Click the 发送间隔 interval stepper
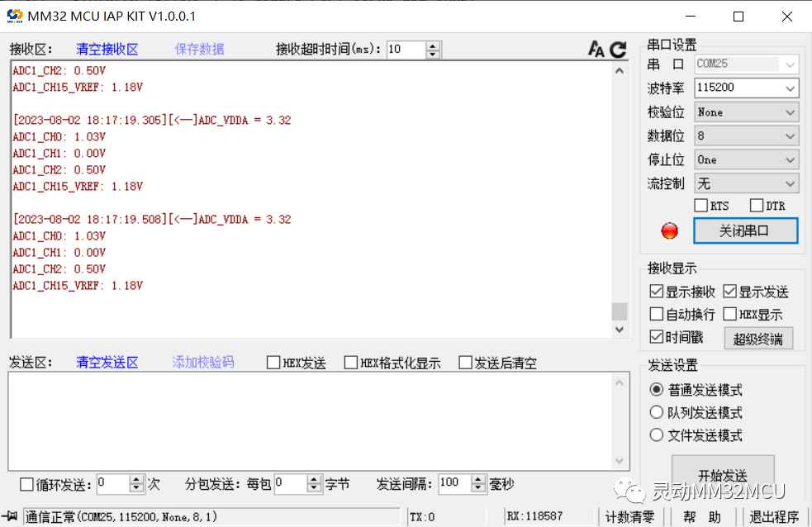Image resolution: width=812 pixels, height=527 pixels. pyautogui.click(x=478, y=484)
